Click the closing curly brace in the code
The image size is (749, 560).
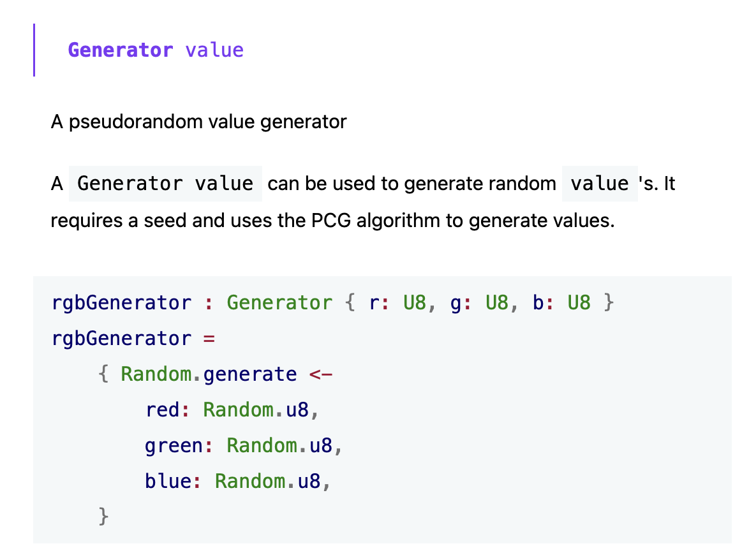[x=103, y=517]
